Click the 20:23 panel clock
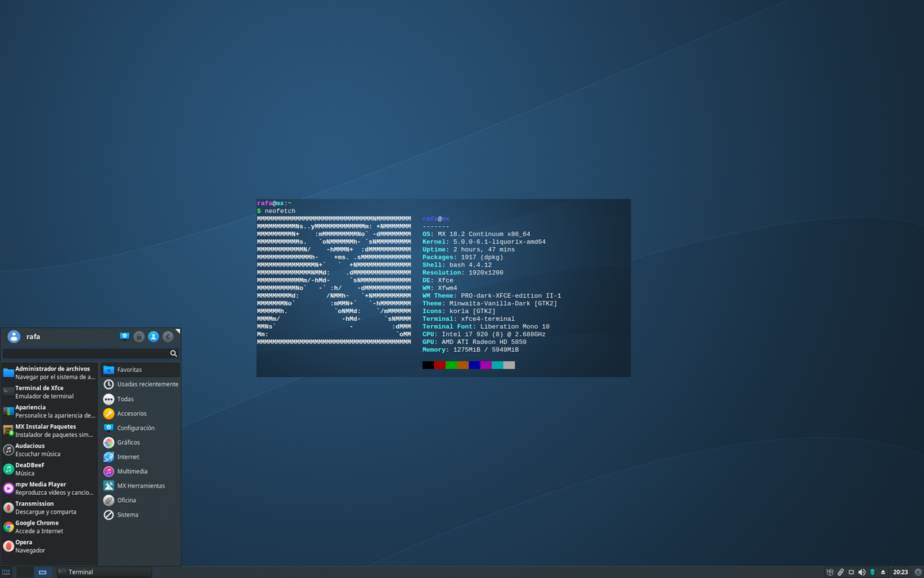 coord(900,572)
